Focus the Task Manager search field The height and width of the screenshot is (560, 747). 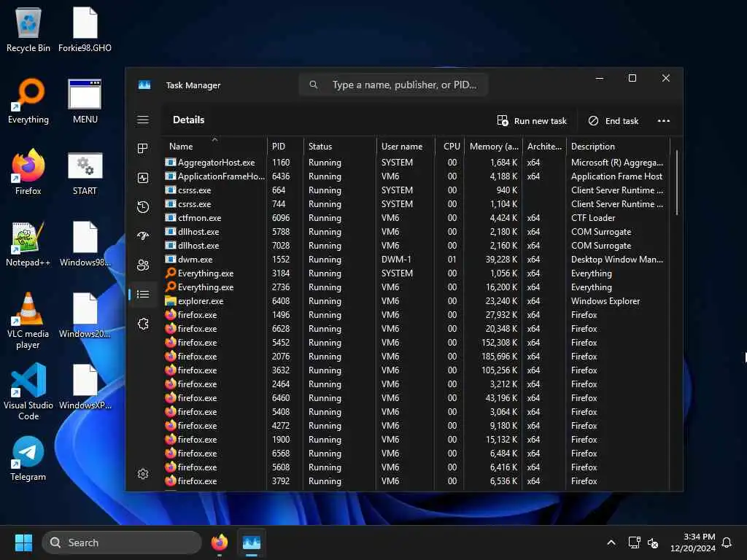pyautogui.click(x=393, y=85)
